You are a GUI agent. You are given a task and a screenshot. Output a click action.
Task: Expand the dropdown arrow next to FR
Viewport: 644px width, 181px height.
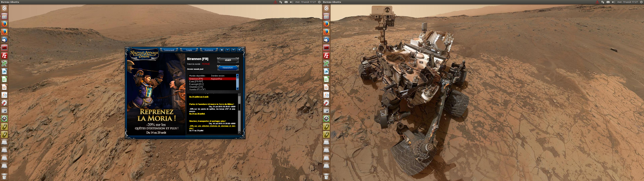(x=228, y=50)
